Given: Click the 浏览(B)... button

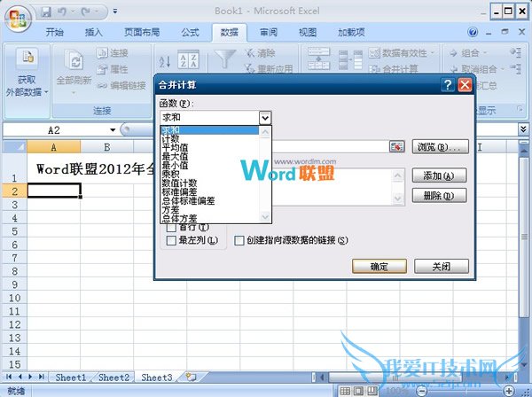Looking at the screenshot, I should pos(441,147).
